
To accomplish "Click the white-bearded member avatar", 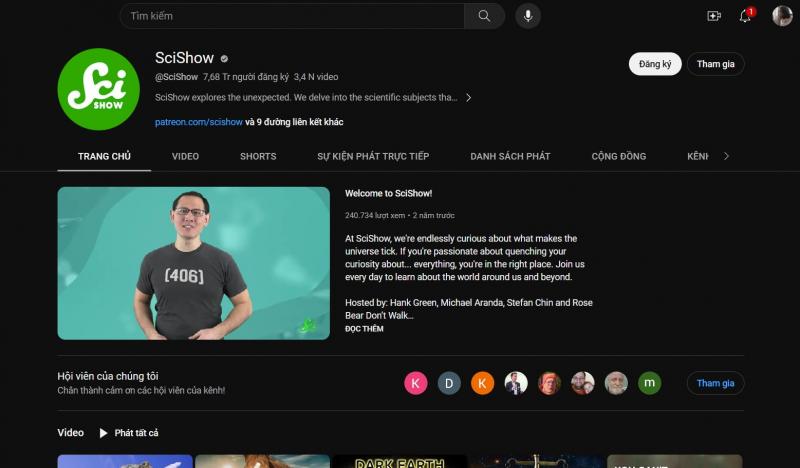I will 616,383.
